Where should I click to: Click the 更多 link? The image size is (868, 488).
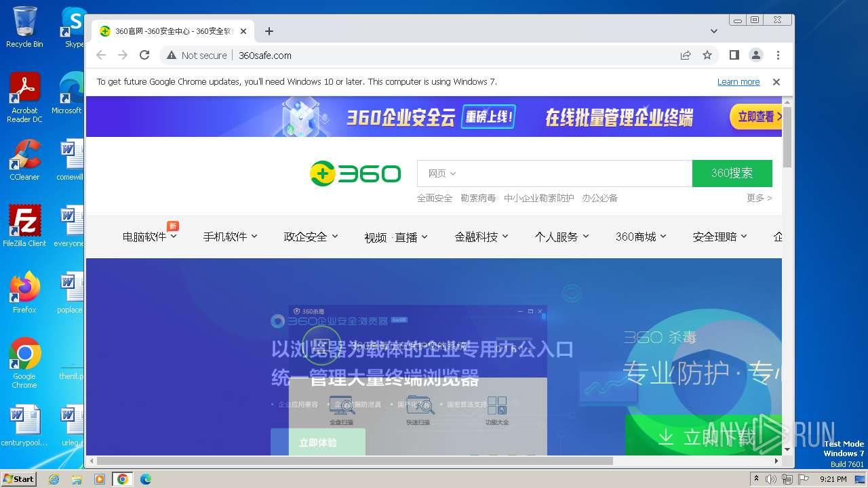tap(759, 198)
